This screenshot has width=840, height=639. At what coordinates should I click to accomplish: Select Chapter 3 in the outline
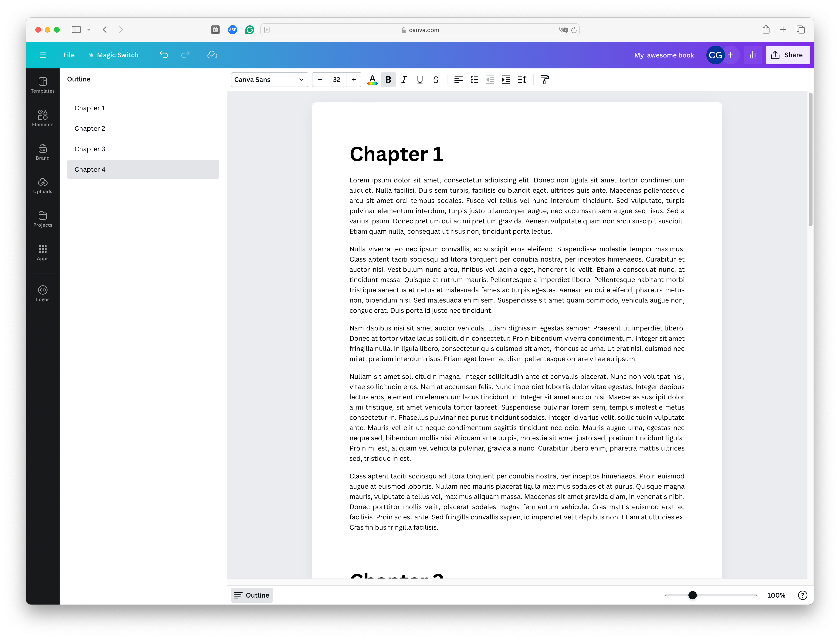click(x=90, y=149)
